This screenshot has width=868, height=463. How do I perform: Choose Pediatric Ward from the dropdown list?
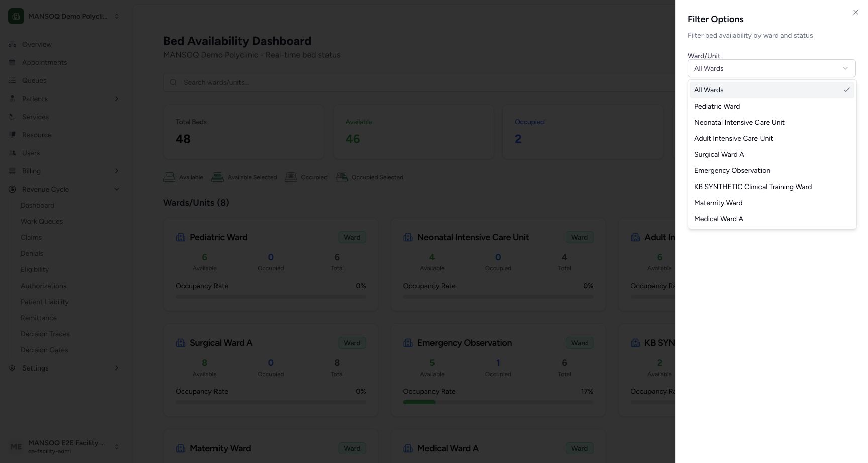pos(772,106)
